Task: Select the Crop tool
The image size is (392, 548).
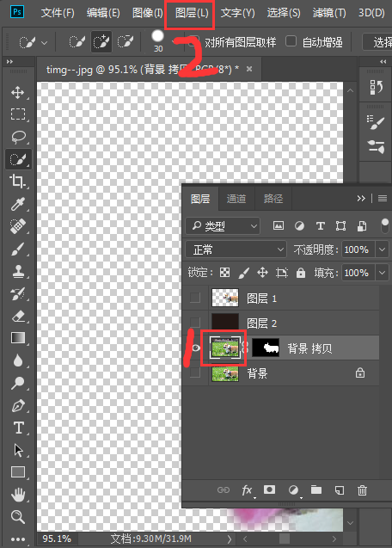Action: coord(18,182)
